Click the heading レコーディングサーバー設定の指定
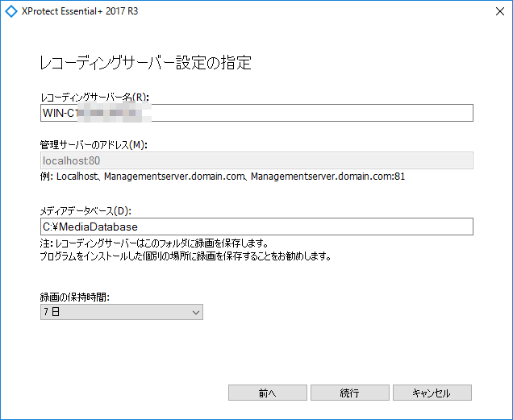The image size is (513, 420). [145, 63]
